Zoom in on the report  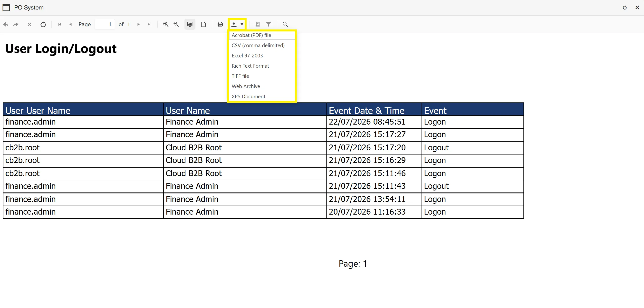tap(165, 24)
